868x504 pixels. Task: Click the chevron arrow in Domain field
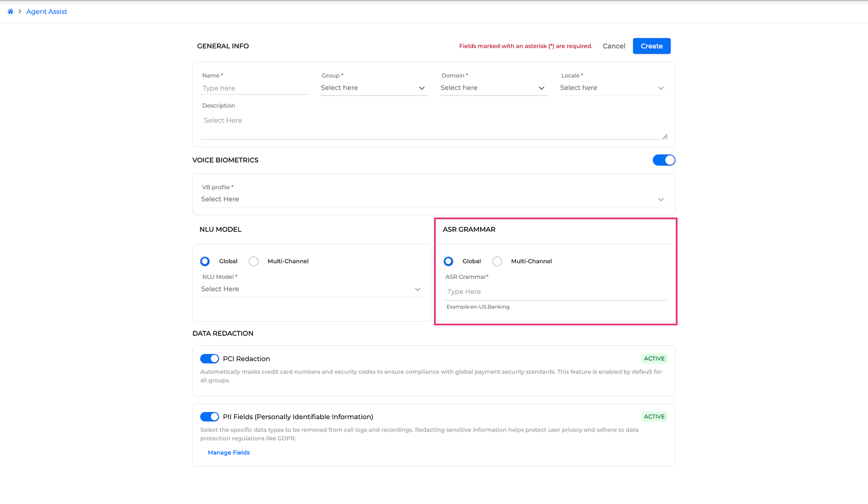541,88
